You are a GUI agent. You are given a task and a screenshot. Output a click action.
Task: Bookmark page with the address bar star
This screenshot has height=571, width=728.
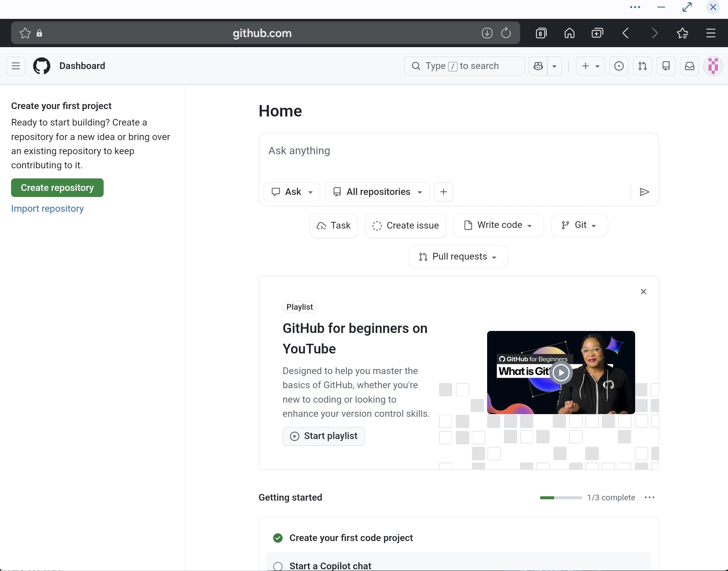25,33
